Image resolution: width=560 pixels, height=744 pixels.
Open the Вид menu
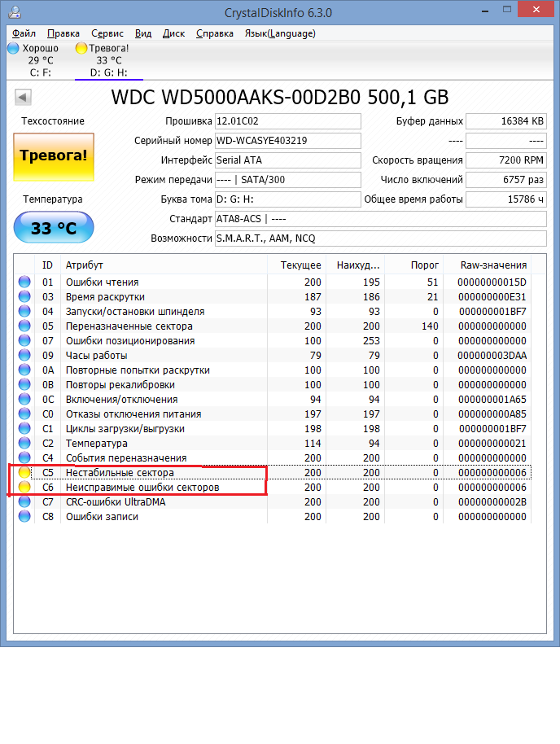point(142,33)
